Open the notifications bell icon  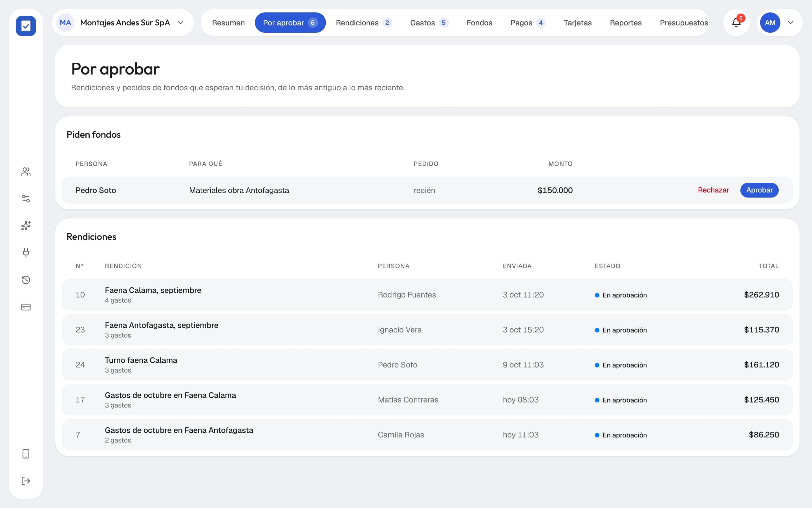[736, 23]
